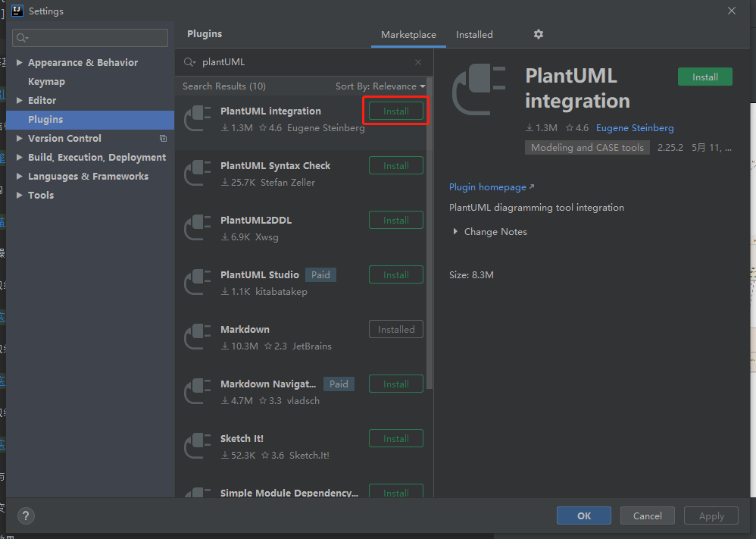Switch to the Installed tab

point(474,35)
